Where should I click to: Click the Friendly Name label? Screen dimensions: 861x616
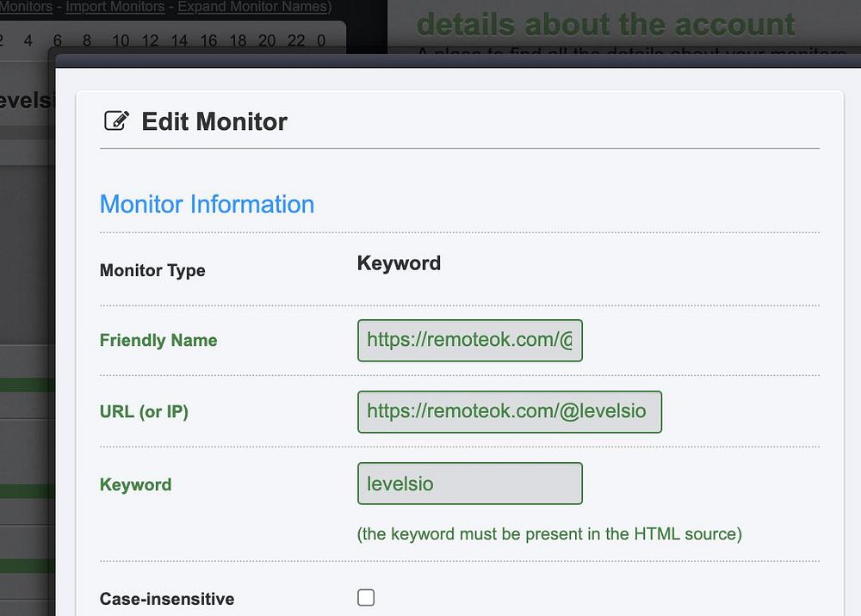point(158,340)
